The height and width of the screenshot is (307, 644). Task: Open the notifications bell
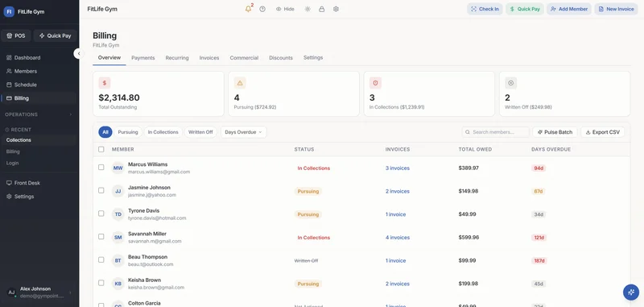coord(248,9)
